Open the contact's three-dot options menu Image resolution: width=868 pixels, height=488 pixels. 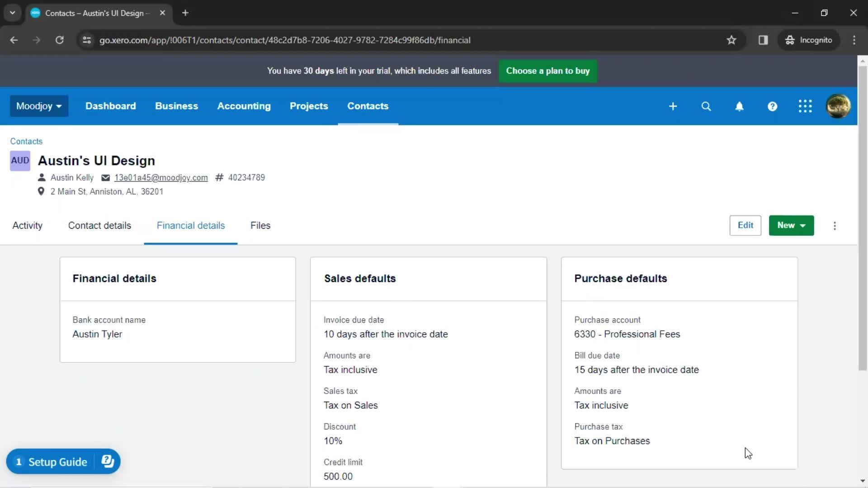click(x=835, y=225)
